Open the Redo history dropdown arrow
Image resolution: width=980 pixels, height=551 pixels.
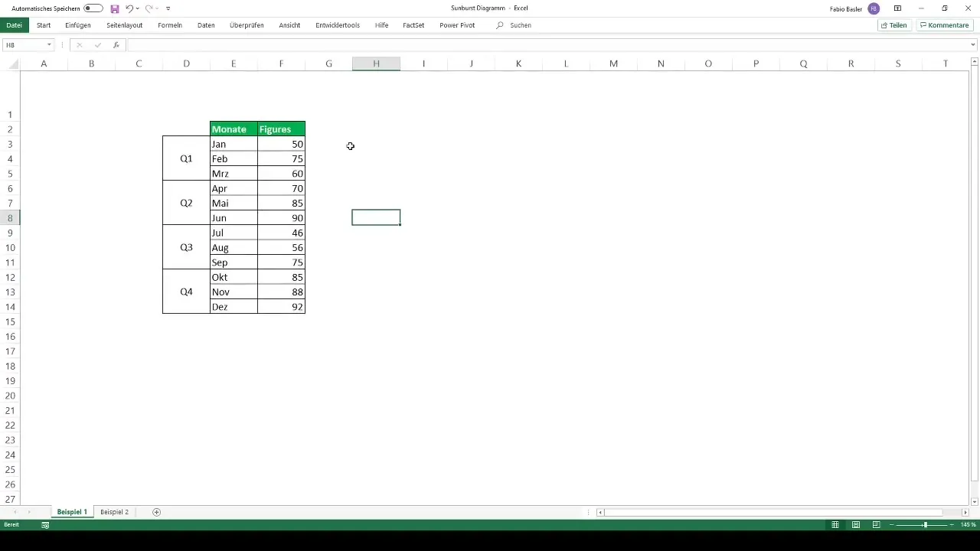click(x=158, y=8)
